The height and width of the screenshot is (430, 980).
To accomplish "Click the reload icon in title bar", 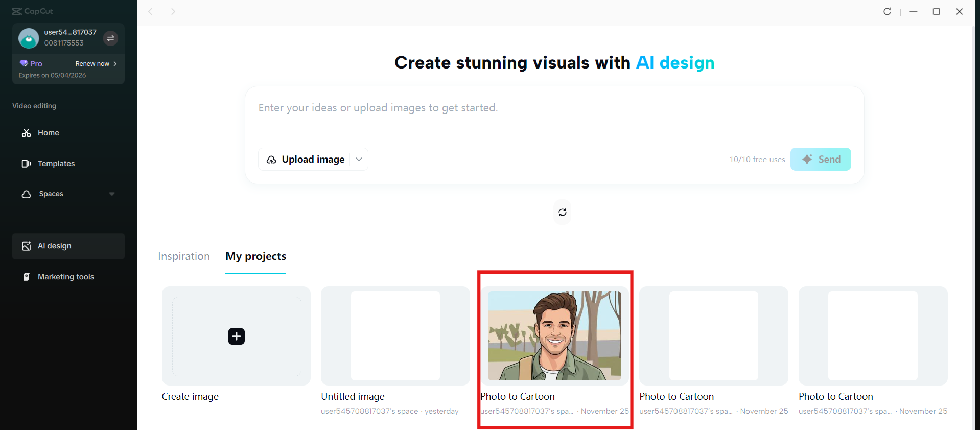I will point(887,11).
